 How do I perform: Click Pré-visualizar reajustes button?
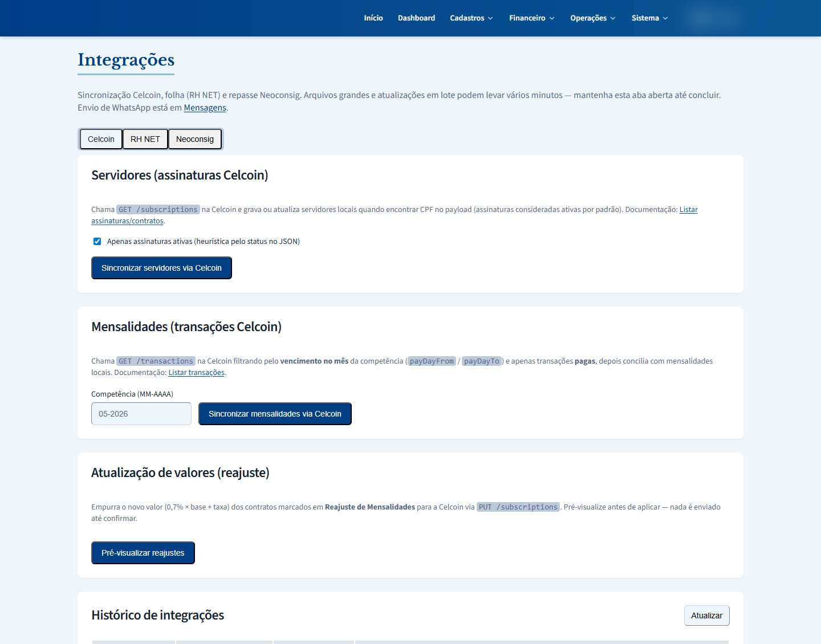tap(143, 553)
